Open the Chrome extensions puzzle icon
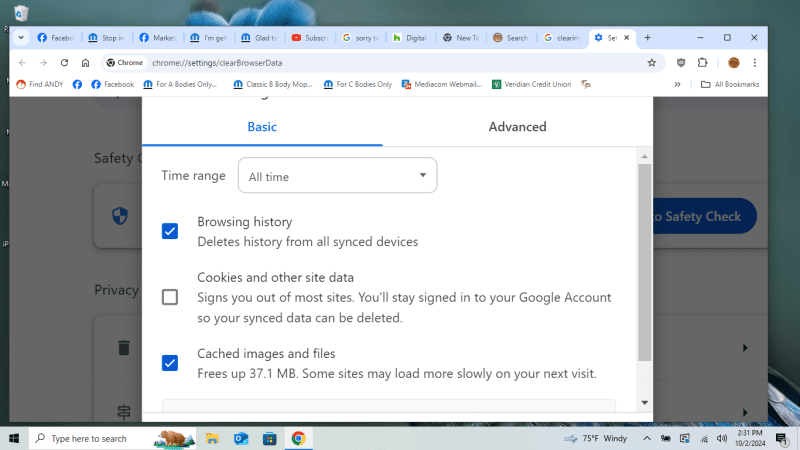 point(702,62)
